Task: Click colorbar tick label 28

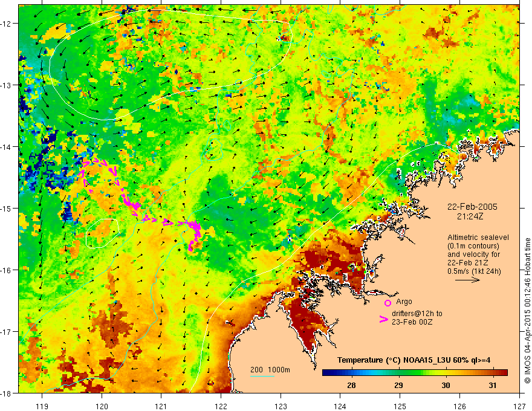Action: tap(351, 385)
